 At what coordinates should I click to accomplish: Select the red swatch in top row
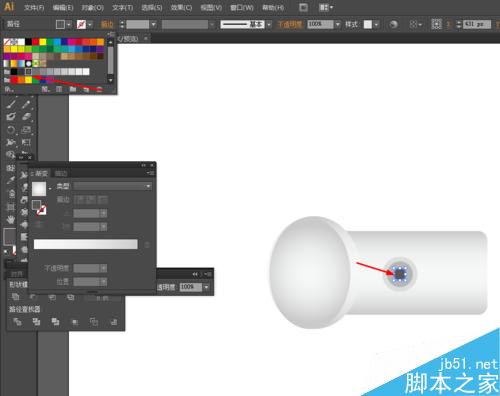[x=36, y=42]
